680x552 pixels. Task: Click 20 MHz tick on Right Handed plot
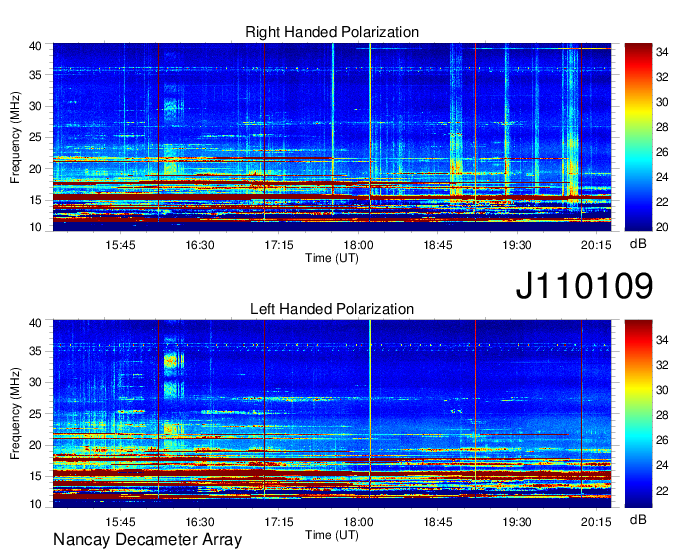pyautogui.click(x=35, y=170)
